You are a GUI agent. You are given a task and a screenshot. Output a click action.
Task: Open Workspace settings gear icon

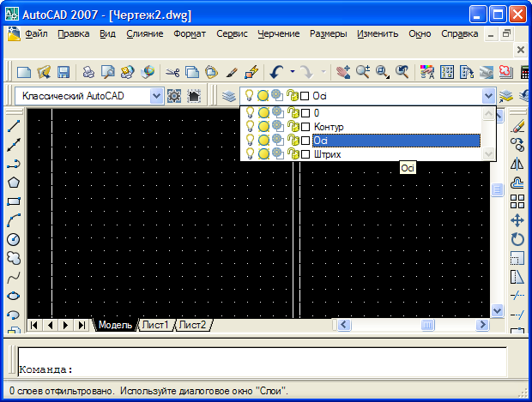(x=174, y=96)
